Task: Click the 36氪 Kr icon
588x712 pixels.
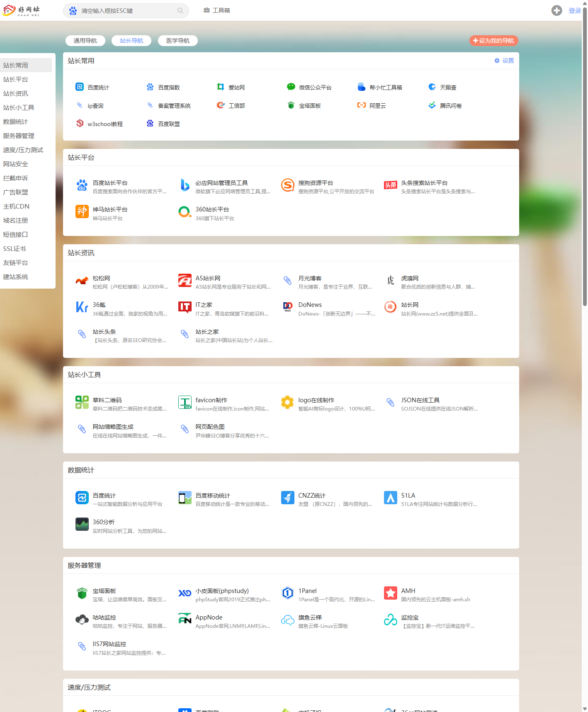Action: coord(82,307)
